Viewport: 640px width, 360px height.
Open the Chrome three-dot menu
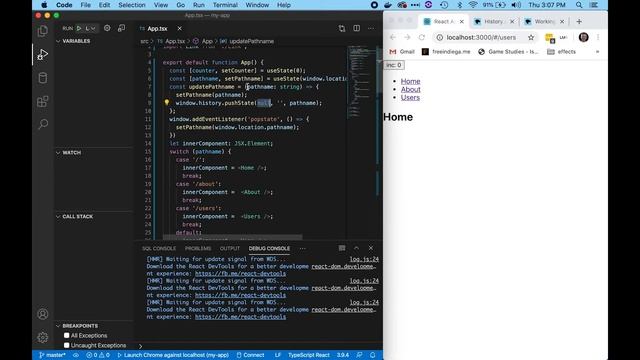click(598, 37)
